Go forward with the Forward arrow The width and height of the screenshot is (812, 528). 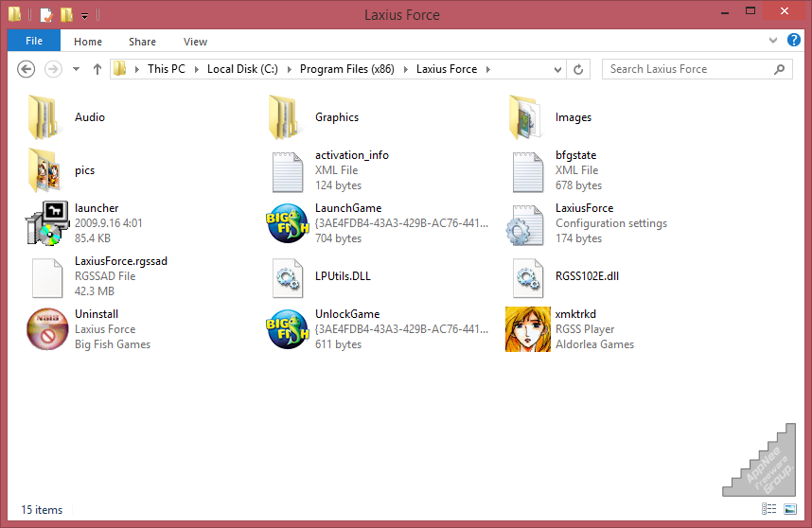[53, 69]
